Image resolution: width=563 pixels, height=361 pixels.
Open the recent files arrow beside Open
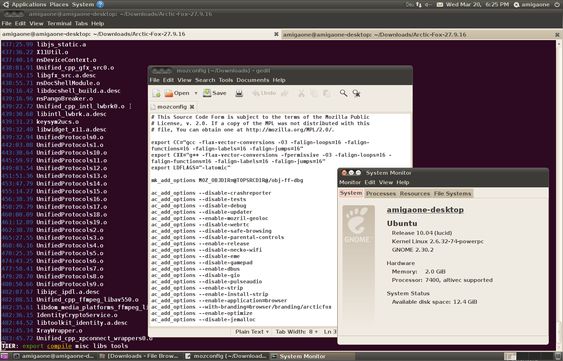coord(196,93)
